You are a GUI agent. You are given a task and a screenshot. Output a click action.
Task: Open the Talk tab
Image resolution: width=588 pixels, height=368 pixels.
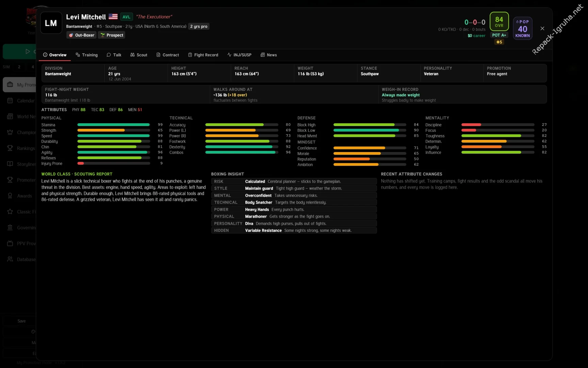(x=114, y=55)
